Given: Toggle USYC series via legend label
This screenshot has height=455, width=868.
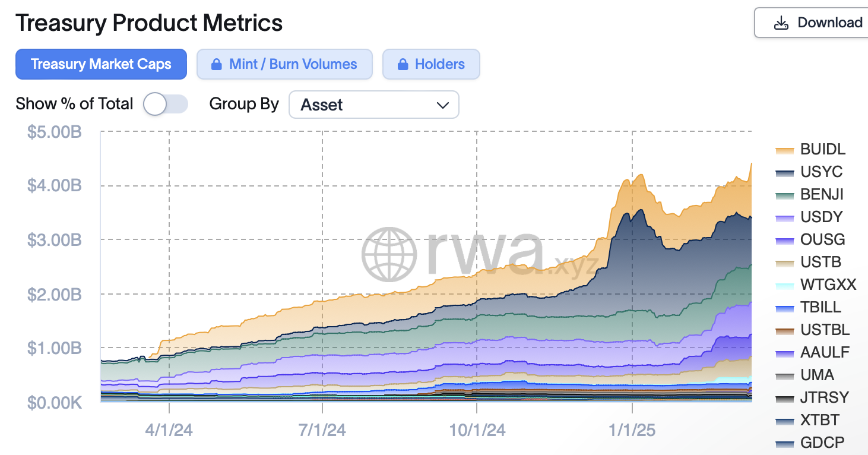Looking at the screenshot, I should coord(822,172).
